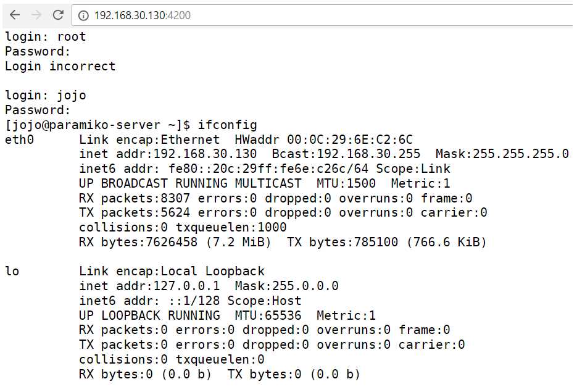Click the inet6 fe80 address line
This screenshot has width=577, height=392.
click(265, 169)
